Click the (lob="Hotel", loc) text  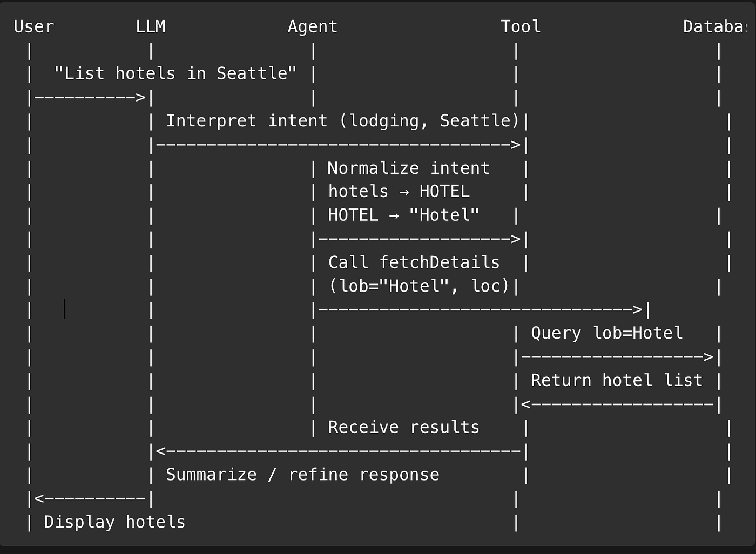(419, 286)
